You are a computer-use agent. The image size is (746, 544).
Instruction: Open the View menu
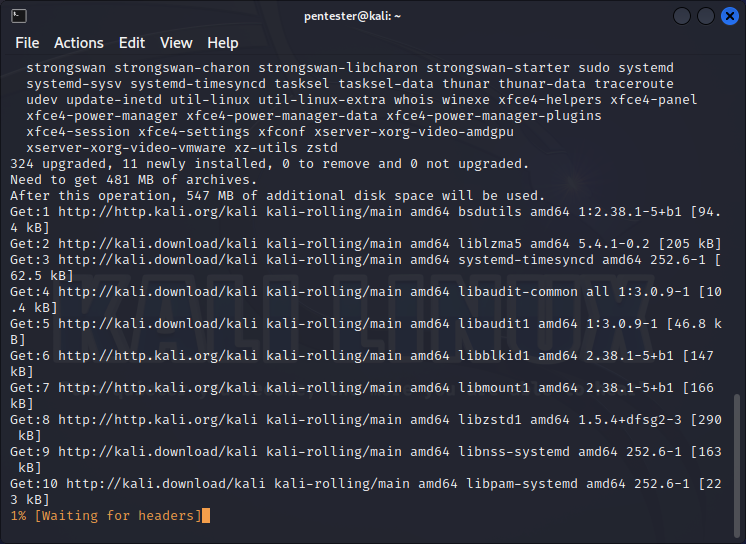[176, 43]
